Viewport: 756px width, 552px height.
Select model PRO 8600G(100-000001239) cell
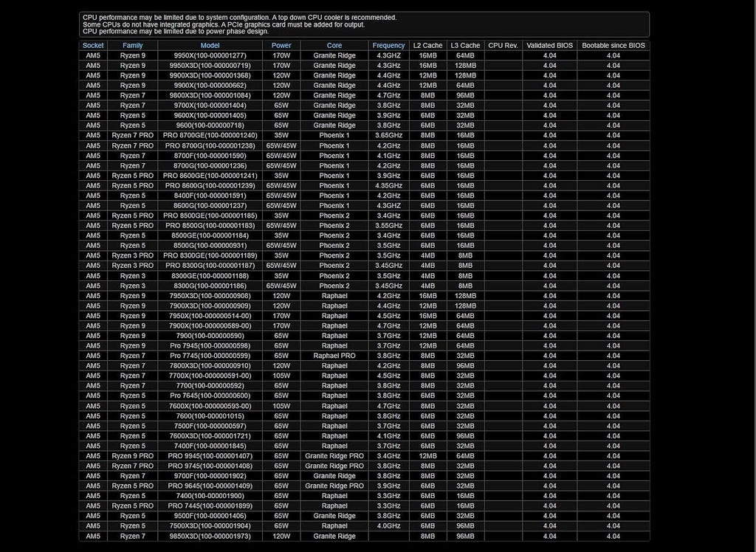[210, 186]
